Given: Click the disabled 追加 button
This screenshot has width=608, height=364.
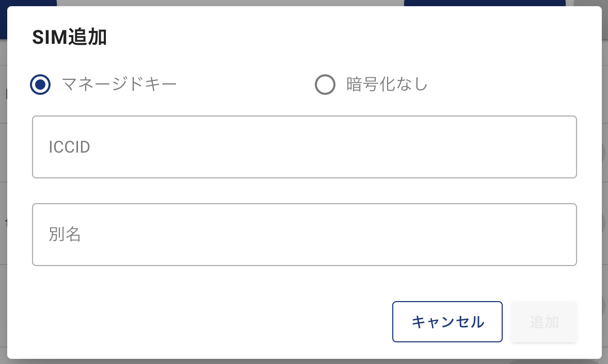Looking at the screenshot, I should click(x=543, y=322).
